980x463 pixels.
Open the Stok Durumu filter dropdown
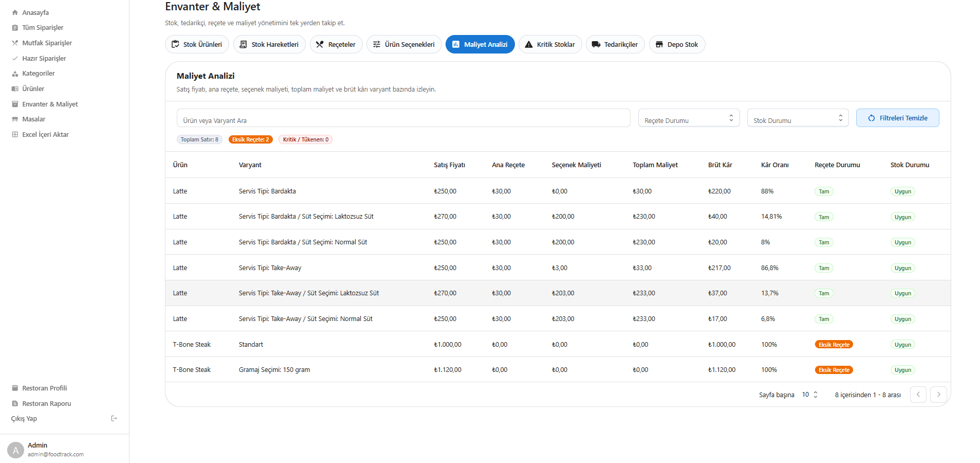[798, 118]
